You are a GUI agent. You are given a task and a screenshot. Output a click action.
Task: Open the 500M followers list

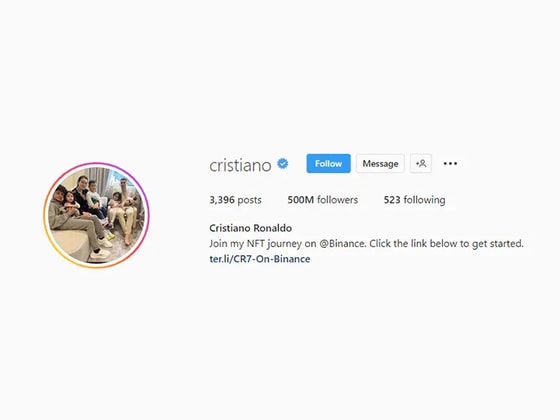point(322,200)
